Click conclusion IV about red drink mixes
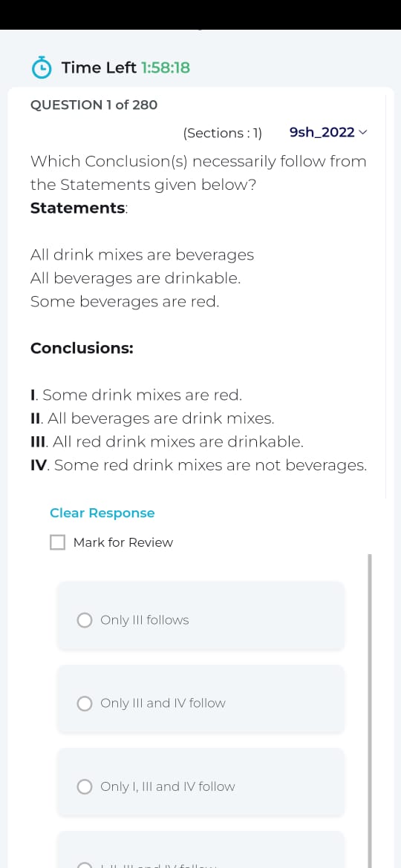The width and height of the screenshot is (401, 868). pyautogui.click(x=199, y=466)
